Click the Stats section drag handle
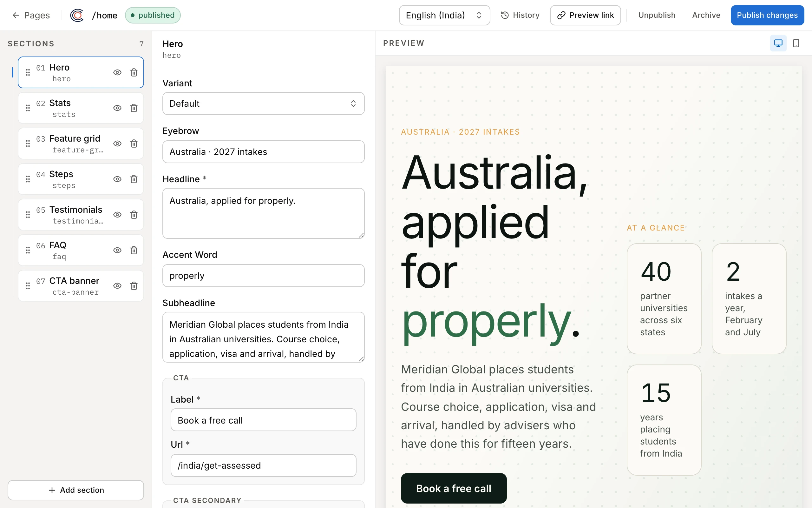This screenshot has width=812, height=508. coord(28,108)
